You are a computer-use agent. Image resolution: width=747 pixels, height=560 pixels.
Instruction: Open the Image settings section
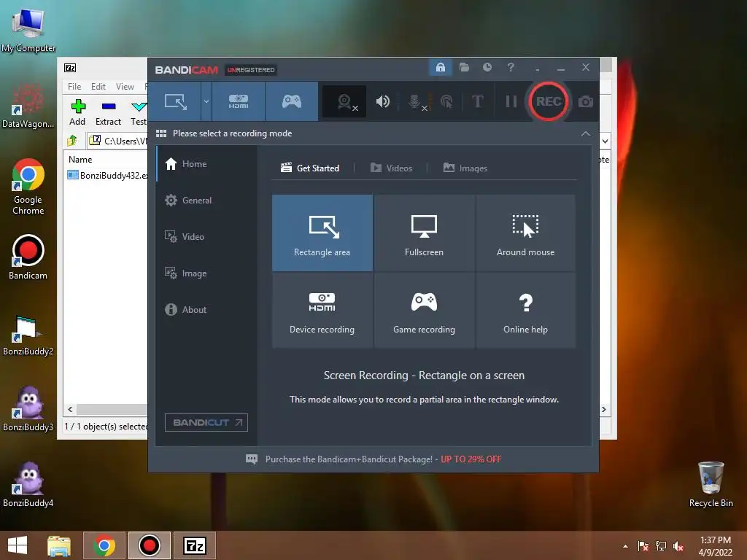(x=206, y=273)
